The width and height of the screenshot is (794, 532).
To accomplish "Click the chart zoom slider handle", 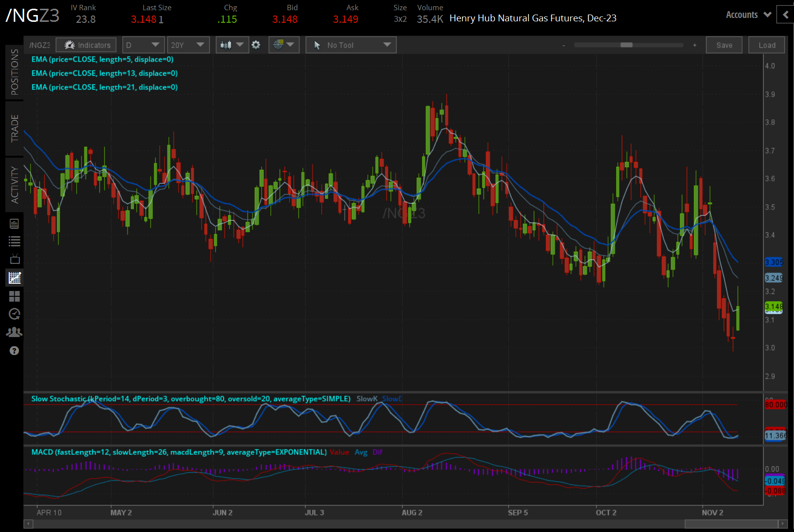I will (627, 45).
